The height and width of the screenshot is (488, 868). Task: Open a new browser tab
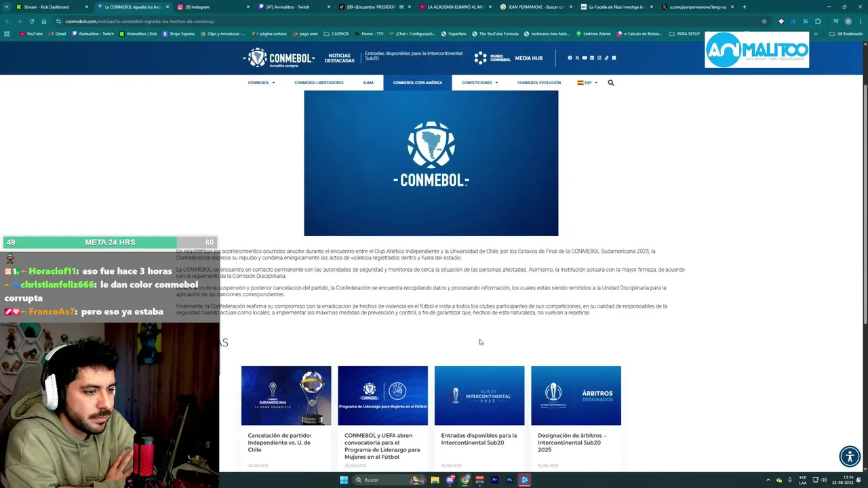coord(744,7)
